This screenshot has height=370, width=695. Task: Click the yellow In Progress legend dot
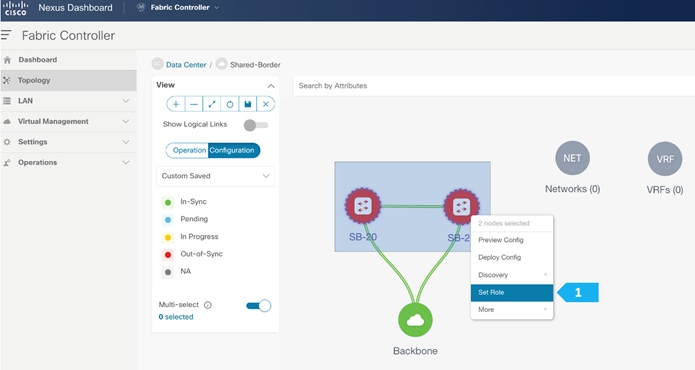(168, 238)
